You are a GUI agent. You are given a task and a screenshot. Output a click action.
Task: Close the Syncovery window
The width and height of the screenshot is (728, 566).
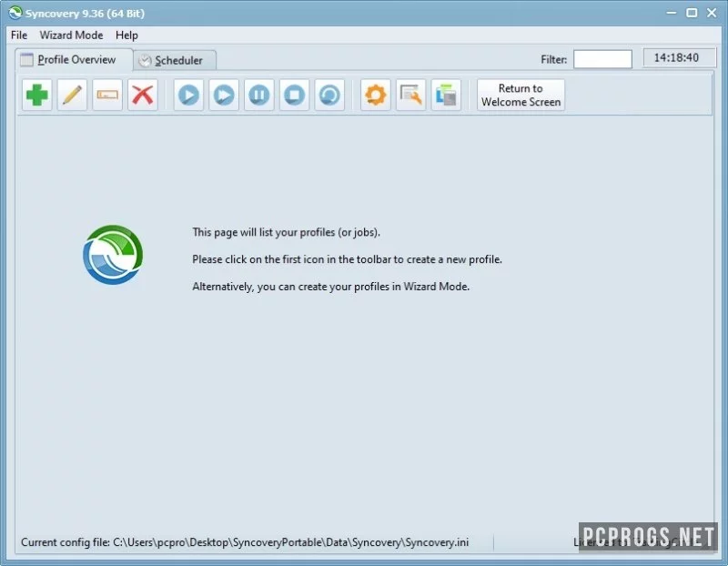click(x=712, y=13)
